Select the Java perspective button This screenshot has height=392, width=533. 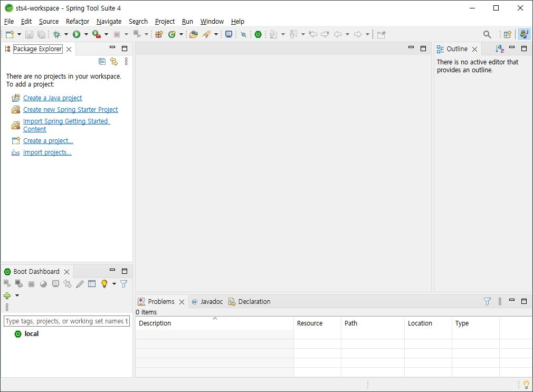[x=524, y=34]
